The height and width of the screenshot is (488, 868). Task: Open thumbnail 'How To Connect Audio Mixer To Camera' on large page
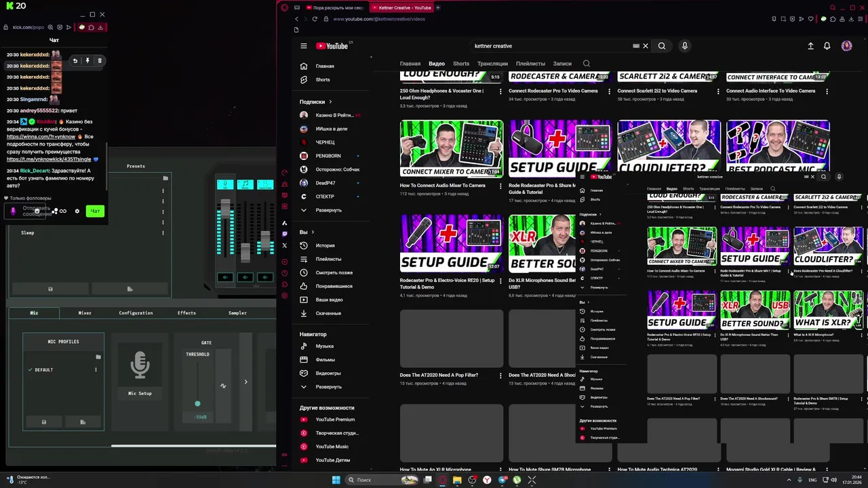tap(452, 148)
